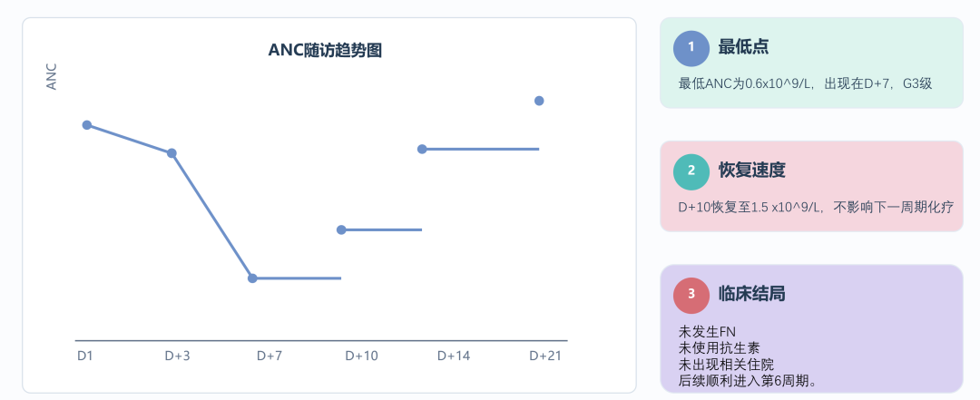
Task: Click the blue number 1 circle badge
Action: pyautogui.click(x=691, y=48)
